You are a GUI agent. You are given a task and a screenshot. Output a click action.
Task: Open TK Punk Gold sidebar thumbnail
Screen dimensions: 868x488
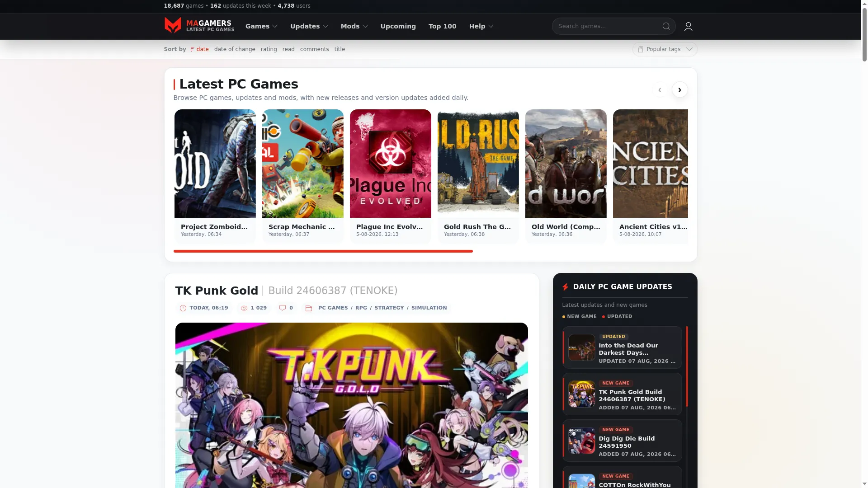click(x=581, y=394)
